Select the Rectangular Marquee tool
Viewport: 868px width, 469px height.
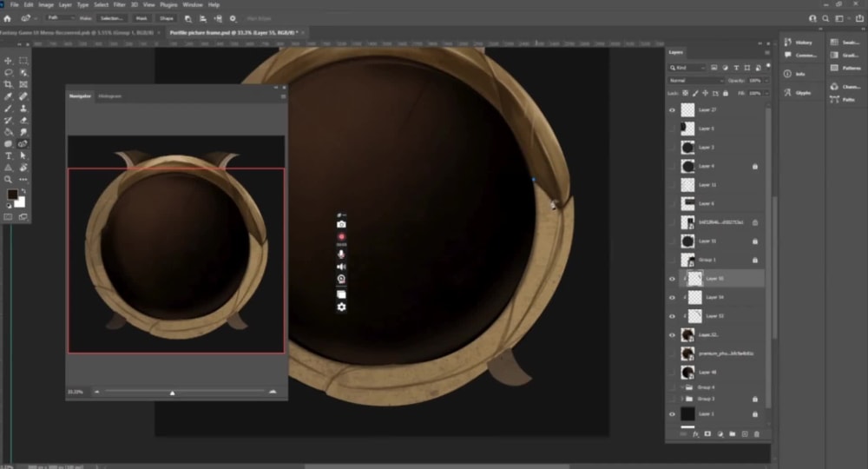[x=23, y=60]
